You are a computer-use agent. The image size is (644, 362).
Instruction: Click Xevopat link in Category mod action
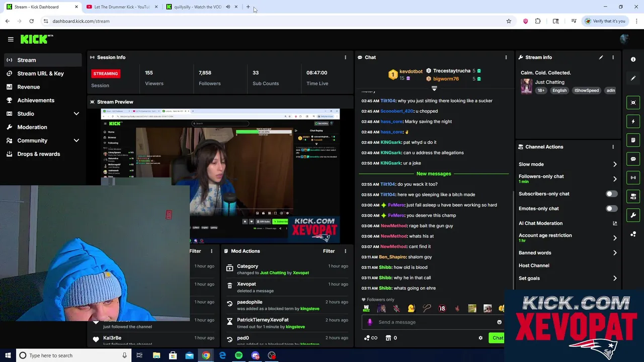click(301, 273)
